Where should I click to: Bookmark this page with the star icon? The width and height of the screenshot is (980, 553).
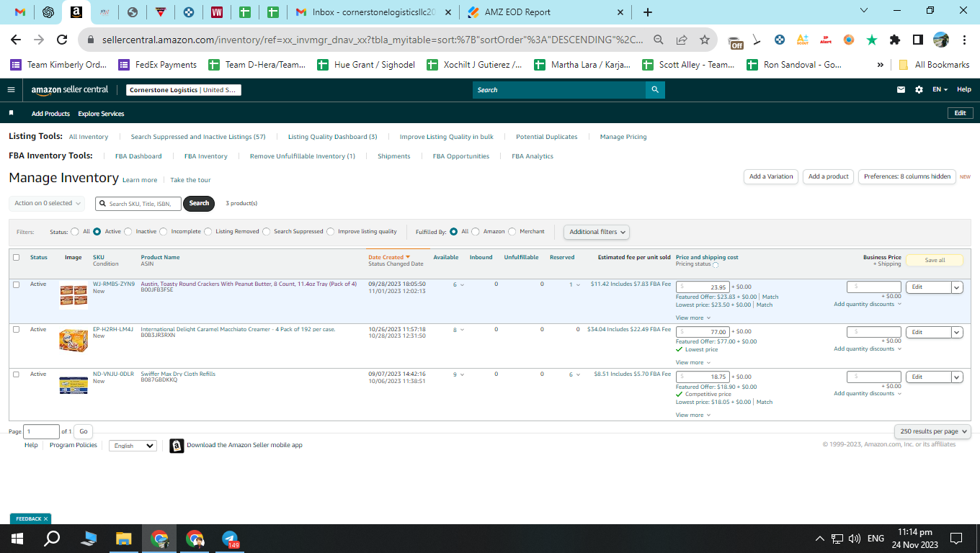[705, 40]
